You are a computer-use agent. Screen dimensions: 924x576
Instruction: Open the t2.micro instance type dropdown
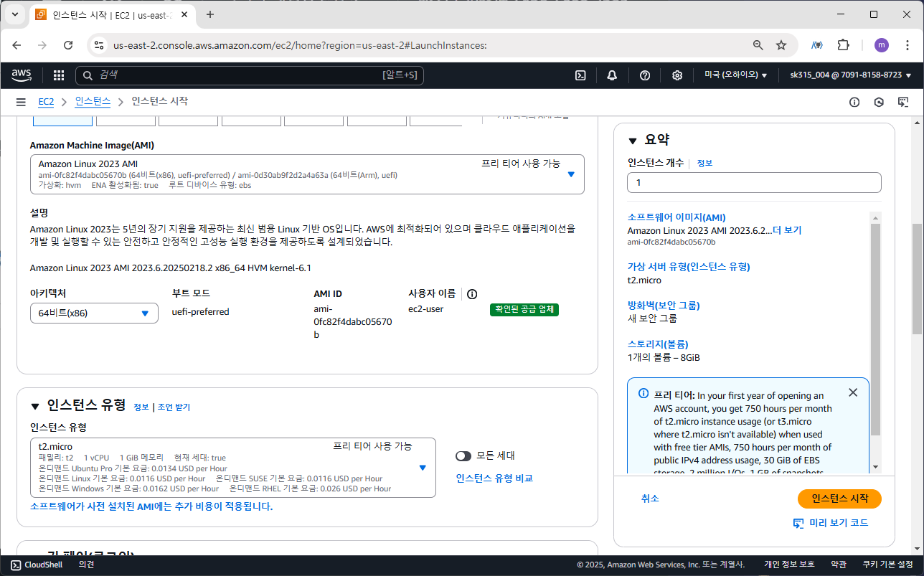(x=233, y=467)
